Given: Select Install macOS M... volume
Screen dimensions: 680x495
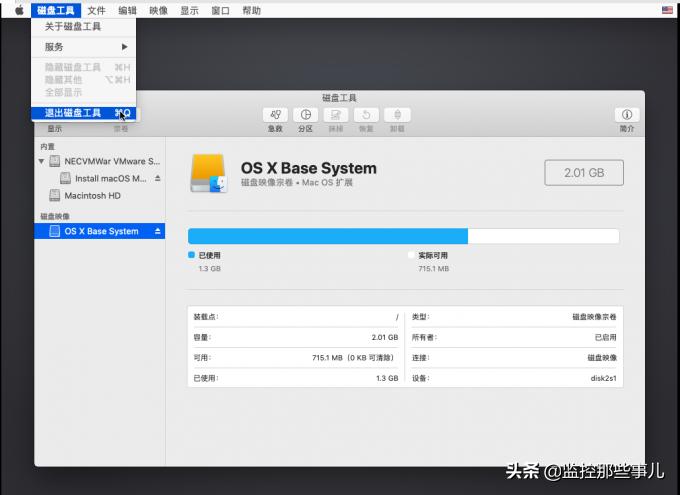Looking at the screenshot, I should [x=111, y=178].
